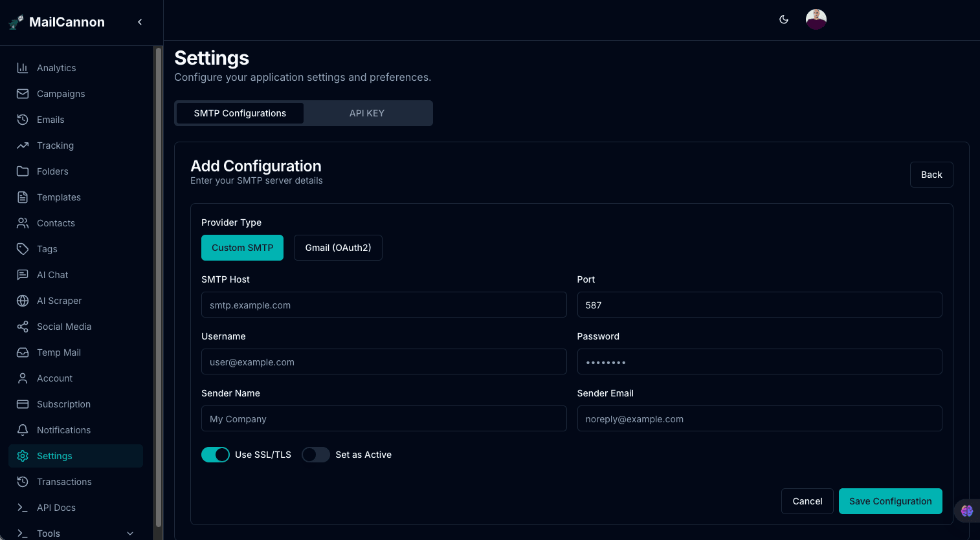980x540 pixels.
Task: Click the Sender Email field
Action: coord(759,418)
